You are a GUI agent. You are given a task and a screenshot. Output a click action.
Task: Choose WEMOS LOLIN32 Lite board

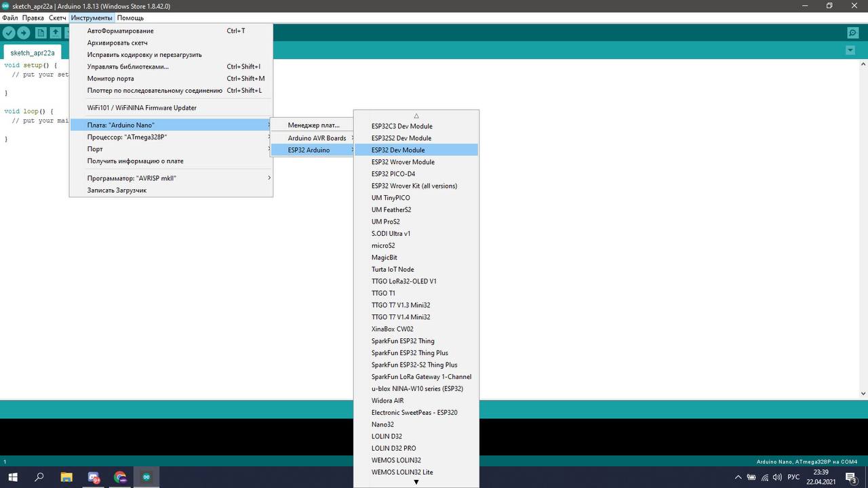click(416, 472)
